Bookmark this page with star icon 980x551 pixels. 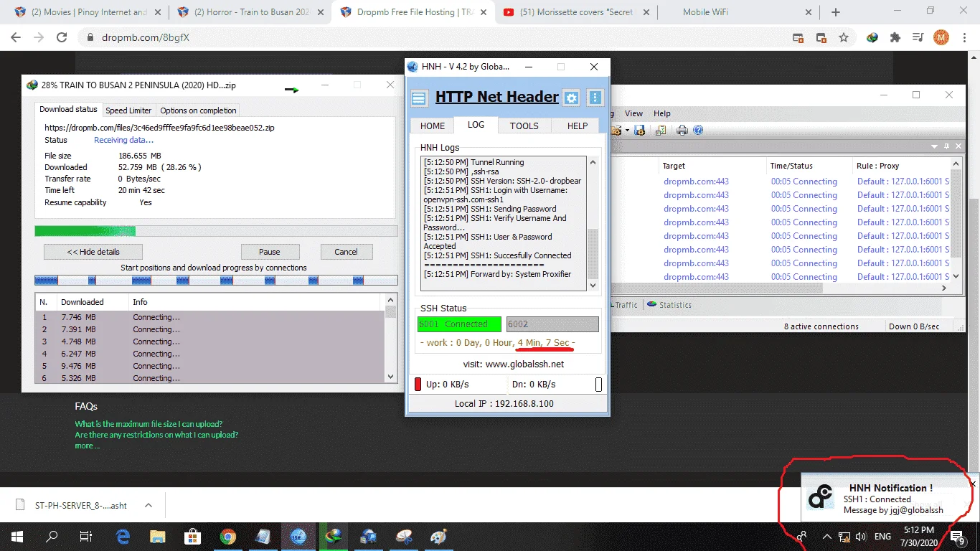coord(844,37)
